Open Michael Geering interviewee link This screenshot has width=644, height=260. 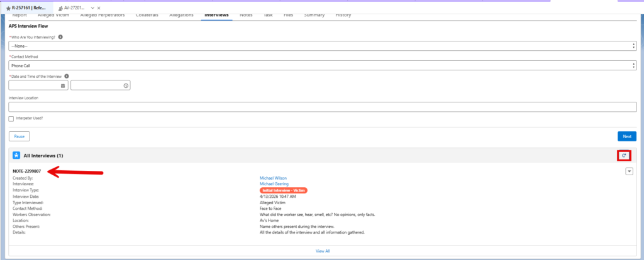click(x=274, y=184)
